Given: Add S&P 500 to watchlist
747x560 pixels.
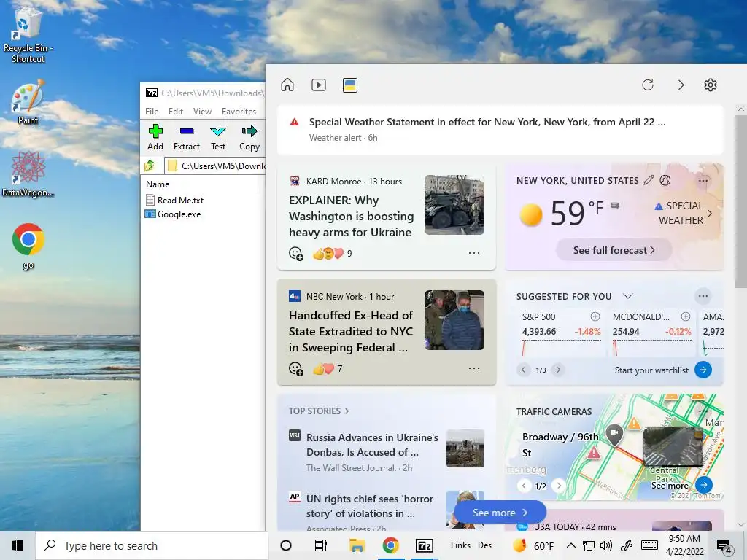Looking at the screenshot, I should (595, 316).
